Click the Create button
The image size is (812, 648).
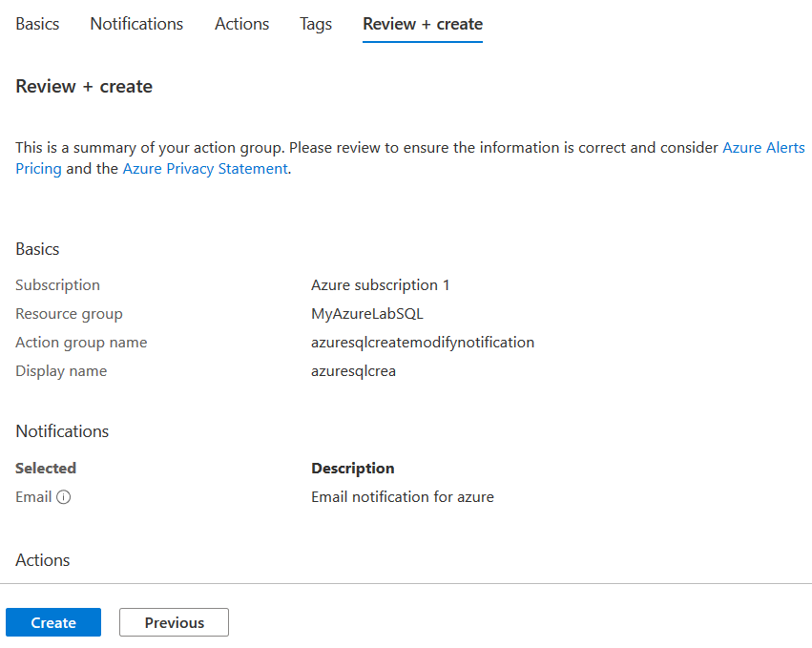coord(53,622)
